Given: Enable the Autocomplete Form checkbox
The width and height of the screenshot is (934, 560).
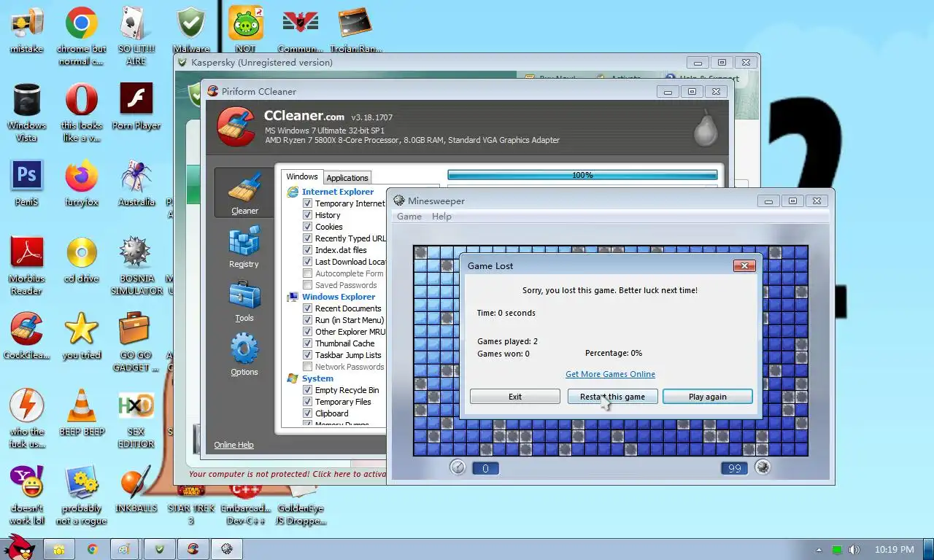Looking at the screenshot, I should (308, 273).
